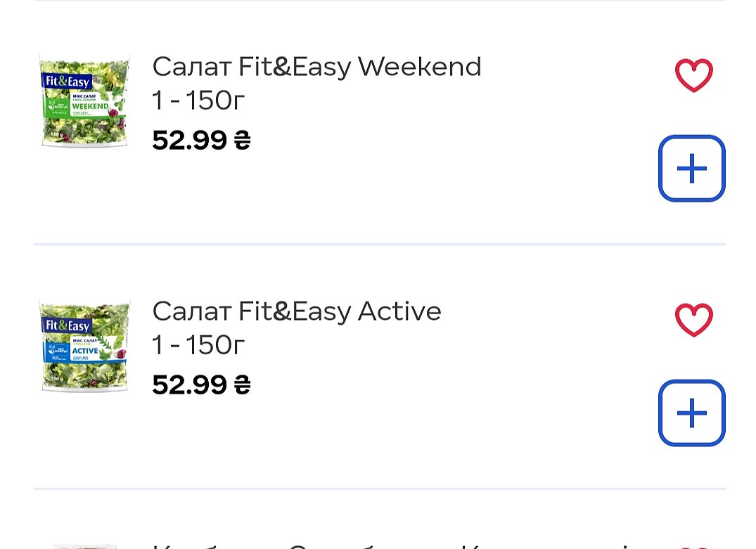Click blue ACTIVE label on the package
756x549 pixels.
pyautogui.click(x=84, y=350)
